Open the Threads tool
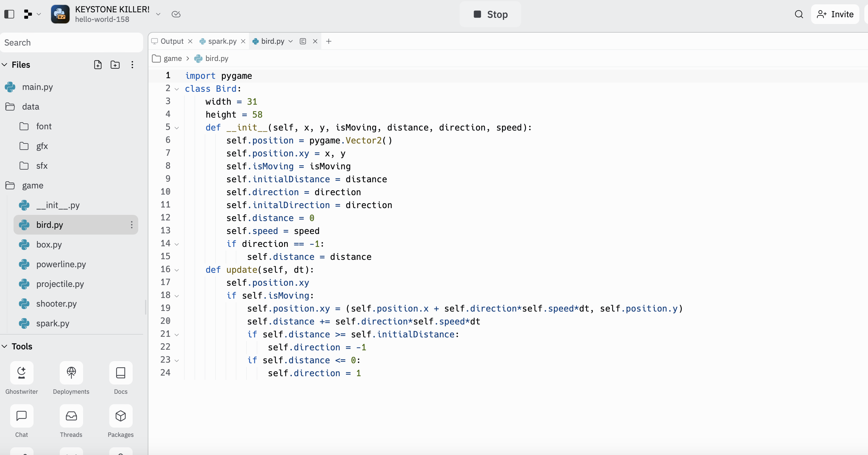The height and width of the screenshot is (455, 868). pyautogui.click(x=71, y=416)
